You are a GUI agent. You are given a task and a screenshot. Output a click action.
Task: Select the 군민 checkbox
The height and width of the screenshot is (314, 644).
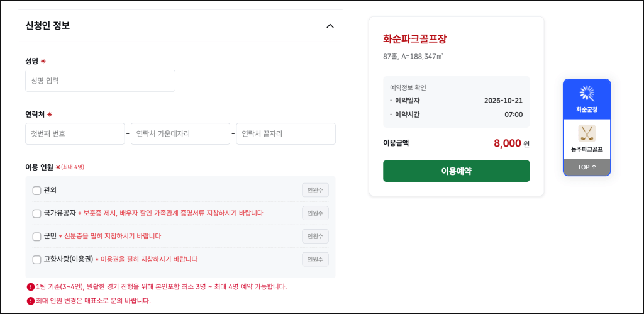[x=36, y=237]
